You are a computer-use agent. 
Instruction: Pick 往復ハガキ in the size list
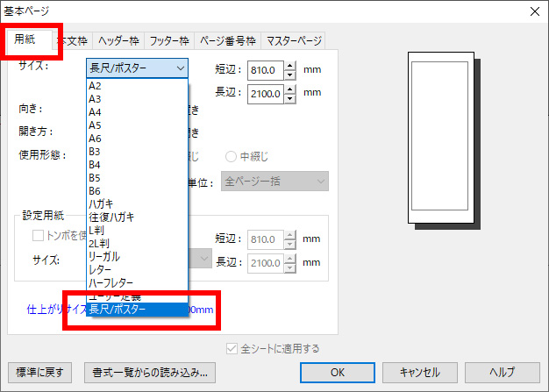137,217
